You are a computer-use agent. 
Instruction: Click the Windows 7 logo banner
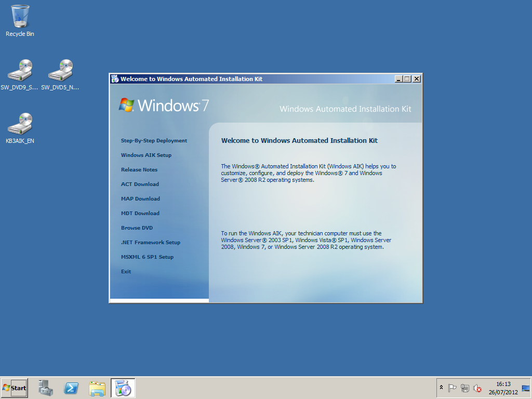164,105
